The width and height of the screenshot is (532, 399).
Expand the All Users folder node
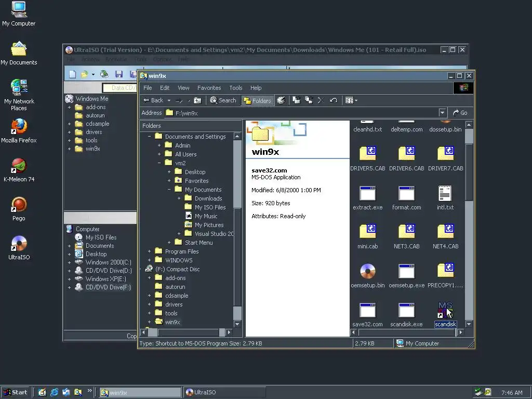click(x=159, y=154)
